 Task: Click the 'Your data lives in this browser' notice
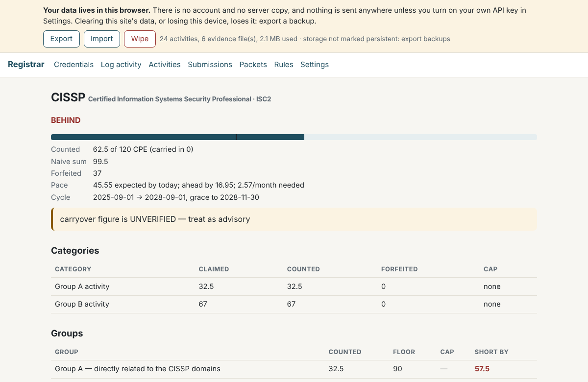pyautogui.click(x=285, y=16)
